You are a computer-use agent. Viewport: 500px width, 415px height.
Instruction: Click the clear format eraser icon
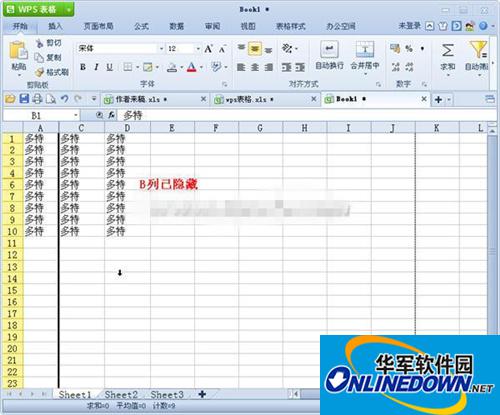(x=216, y=67)
